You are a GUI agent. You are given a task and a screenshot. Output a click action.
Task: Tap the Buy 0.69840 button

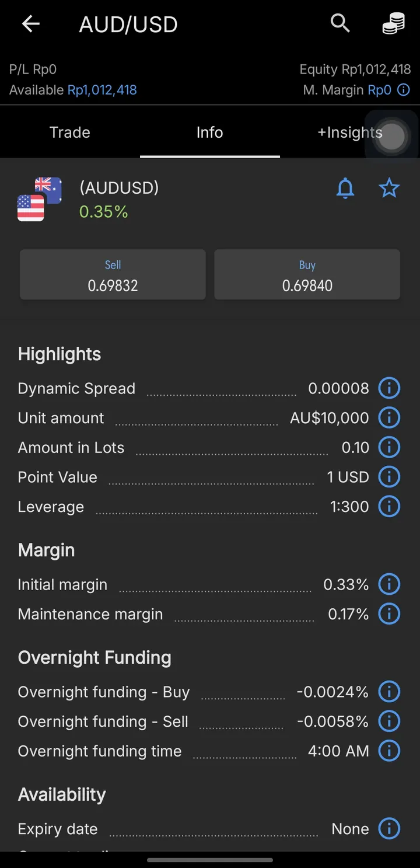click(x=307, y=275)
